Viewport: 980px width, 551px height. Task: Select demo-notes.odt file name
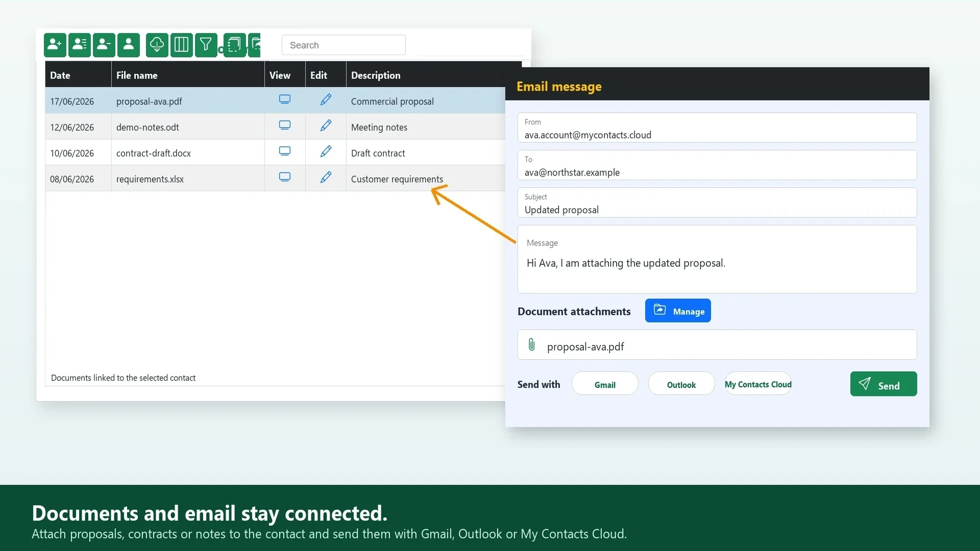[x=148, y=128]
